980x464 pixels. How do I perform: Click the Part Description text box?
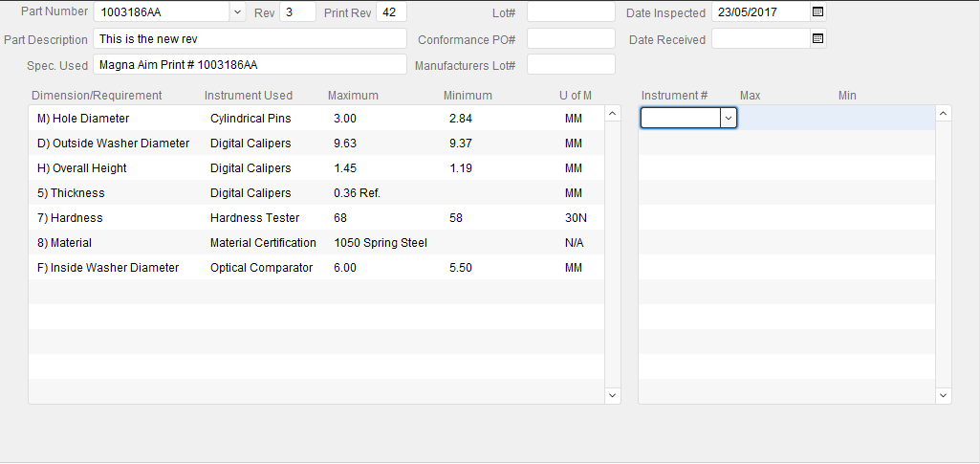(x=250, y=39)
